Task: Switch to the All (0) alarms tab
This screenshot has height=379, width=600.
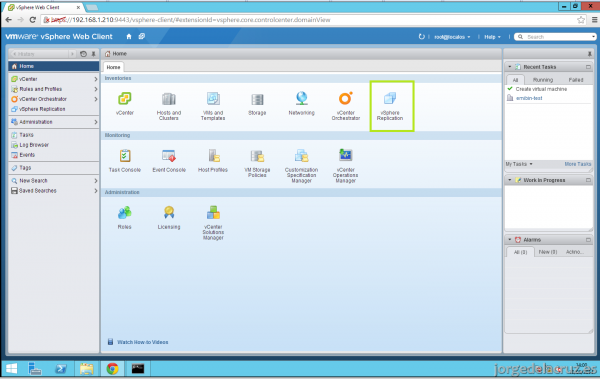Action: (x=520, y=252)
